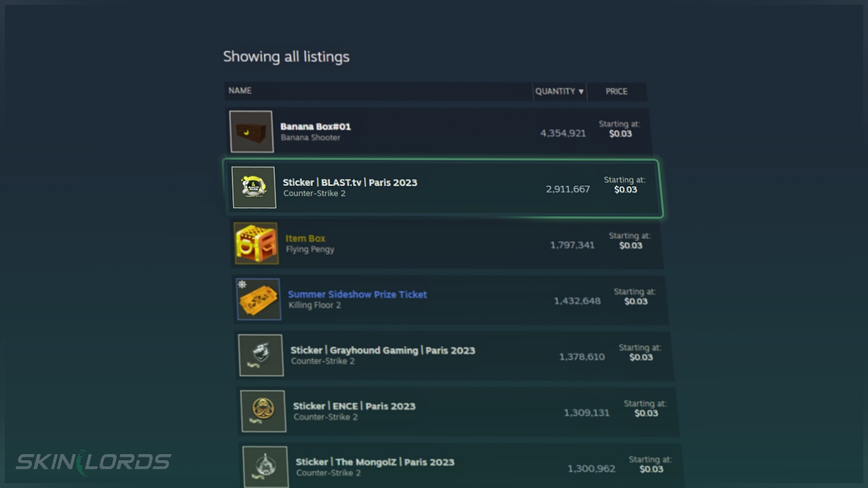Click the Showing all listings heading

coord(286,57)
